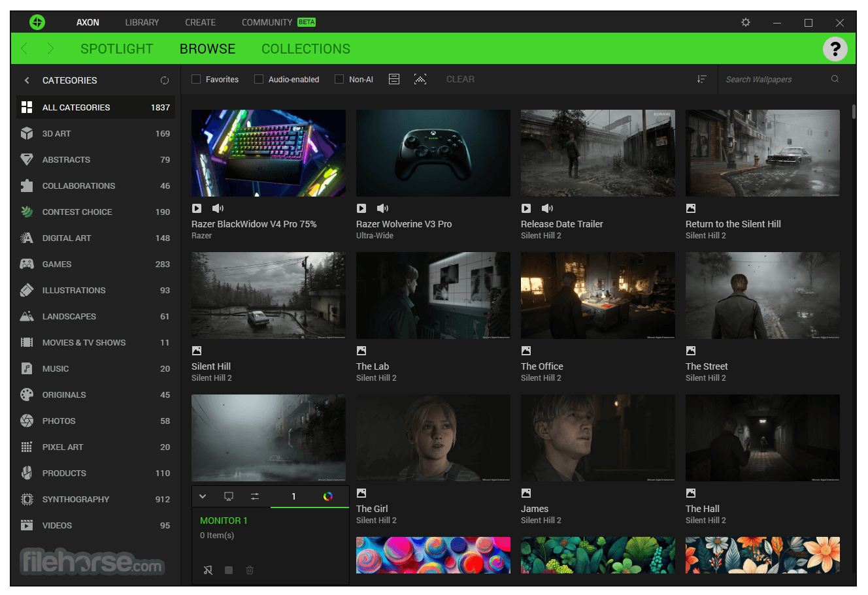Filter by the 3D Art category
868x595 pixels.
95,133
